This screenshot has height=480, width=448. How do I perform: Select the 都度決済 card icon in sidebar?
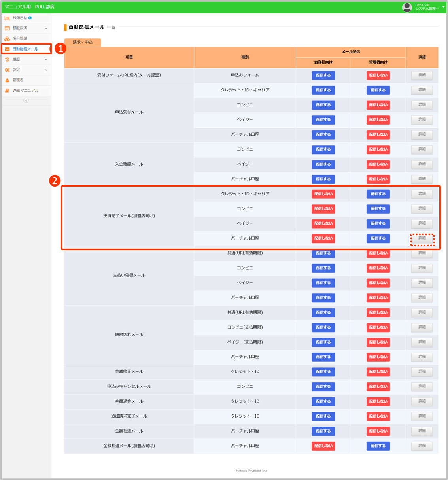coord(6,28)
